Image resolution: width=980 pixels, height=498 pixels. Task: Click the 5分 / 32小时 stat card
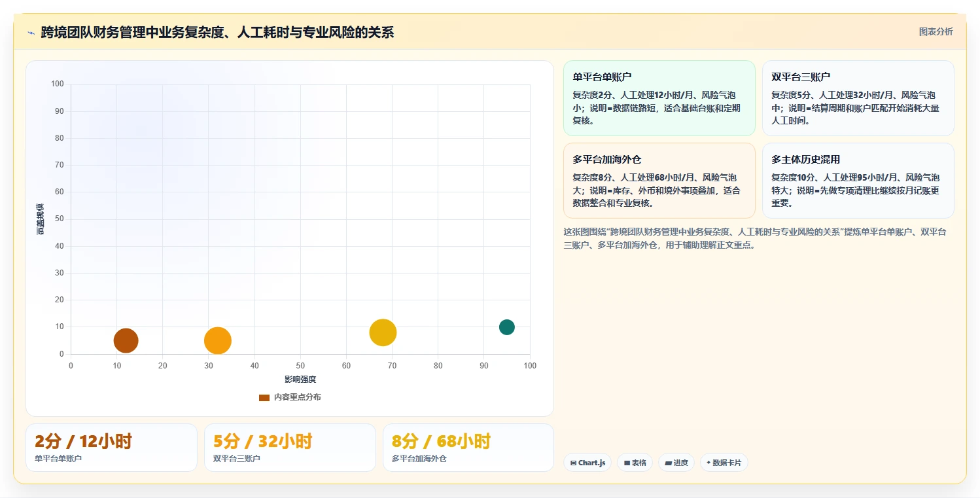[x=290, y=448]
